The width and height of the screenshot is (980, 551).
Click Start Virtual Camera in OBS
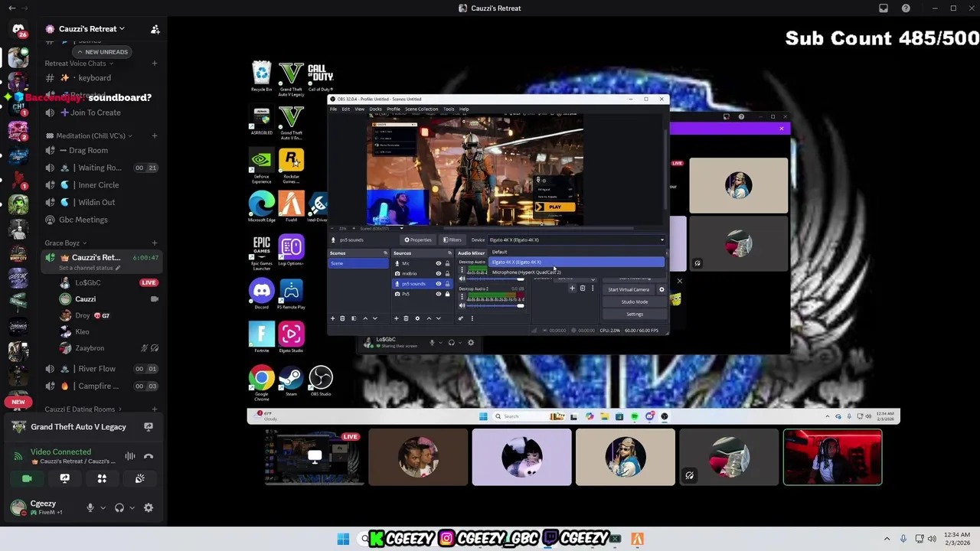(629, 289)
